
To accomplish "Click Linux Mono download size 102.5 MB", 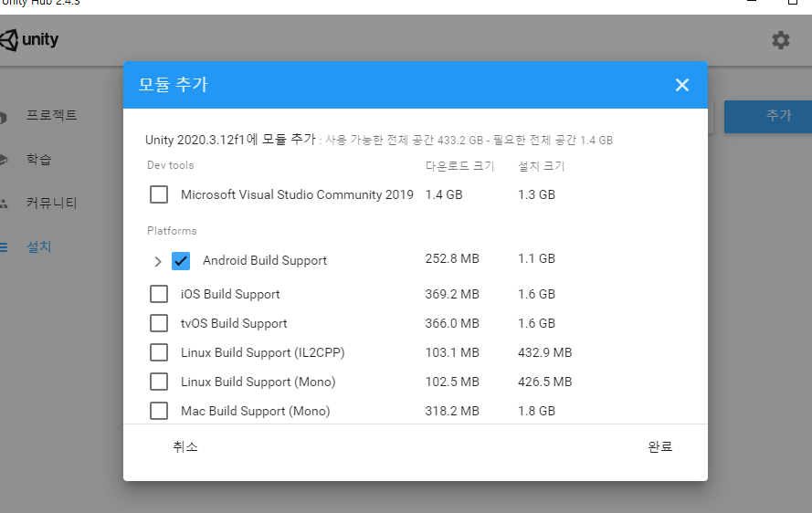I will point(452,382).
